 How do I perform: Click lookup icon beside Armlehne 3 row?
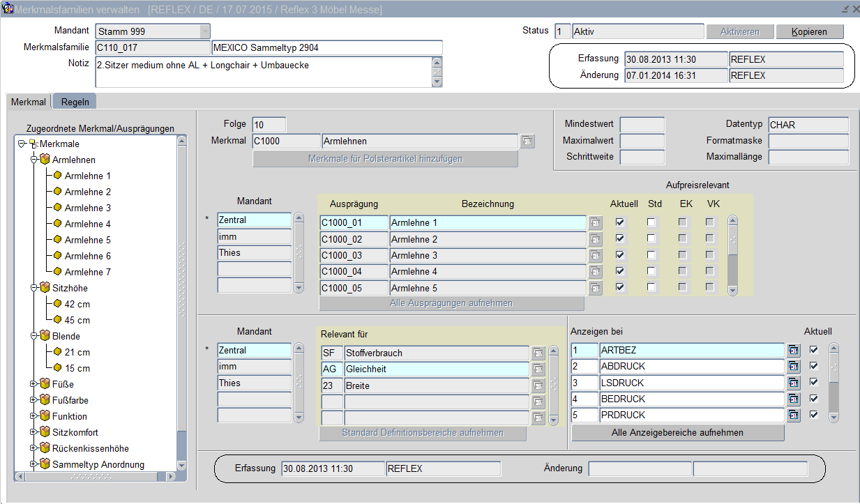coord(595,255)
